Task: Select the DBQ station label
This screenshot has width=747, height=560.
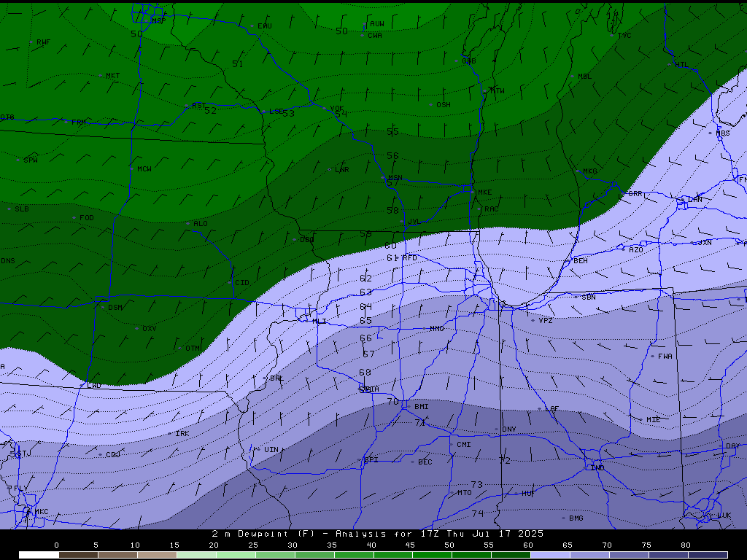Action: point(307,239)
